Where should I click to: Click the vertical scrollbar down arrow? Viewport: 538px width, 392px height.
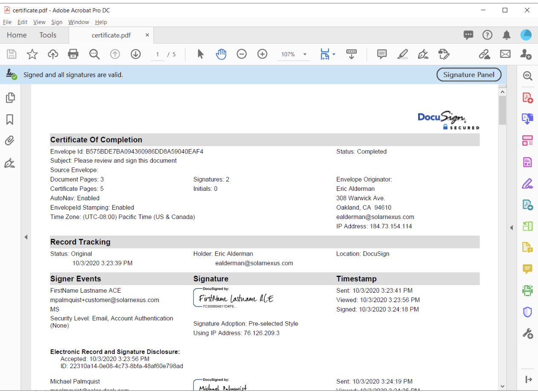tap(502, 386)
